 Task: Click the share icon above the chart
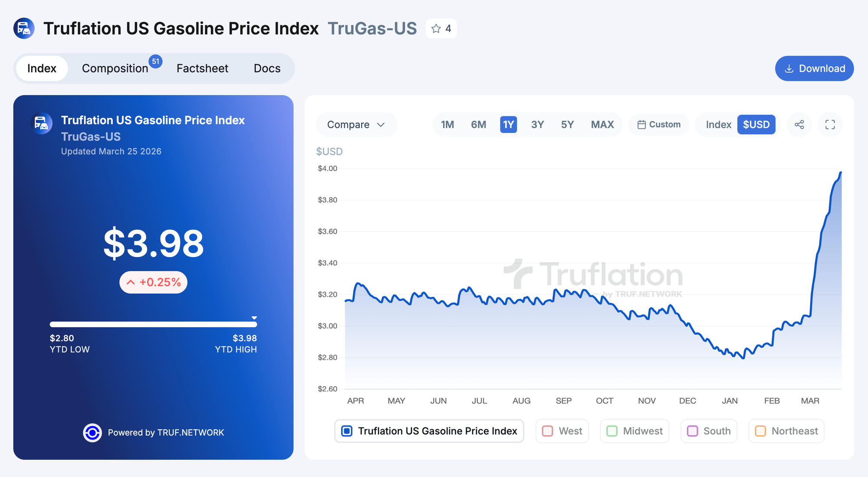pos(799,125)
